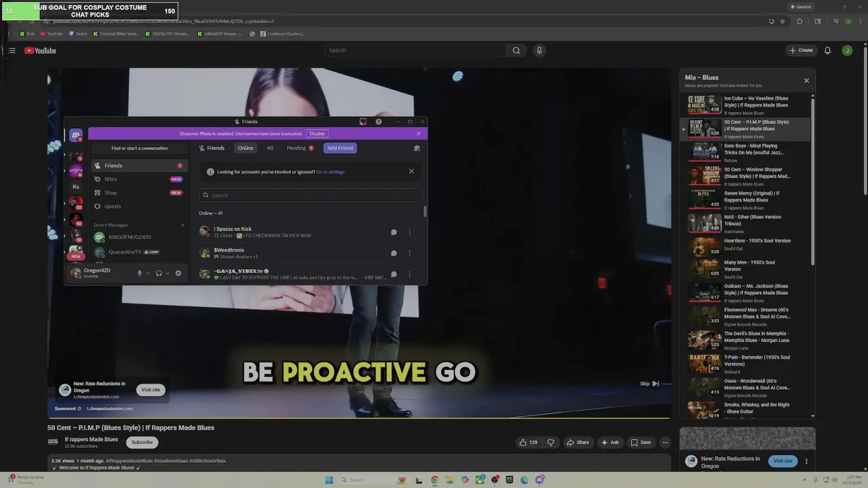Click the Ask button below video
The height and width of the screenshot is (488, 868).
pos(610,443)
